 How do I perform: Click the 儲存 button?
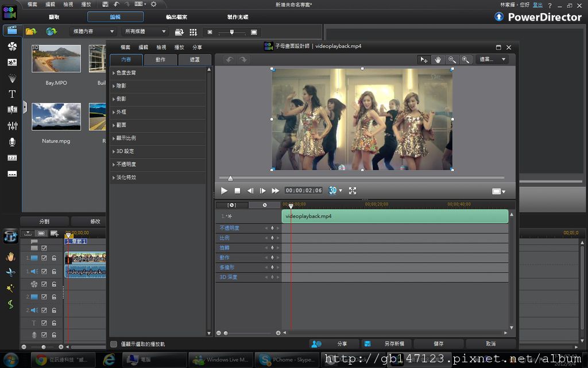pos(438,344)
